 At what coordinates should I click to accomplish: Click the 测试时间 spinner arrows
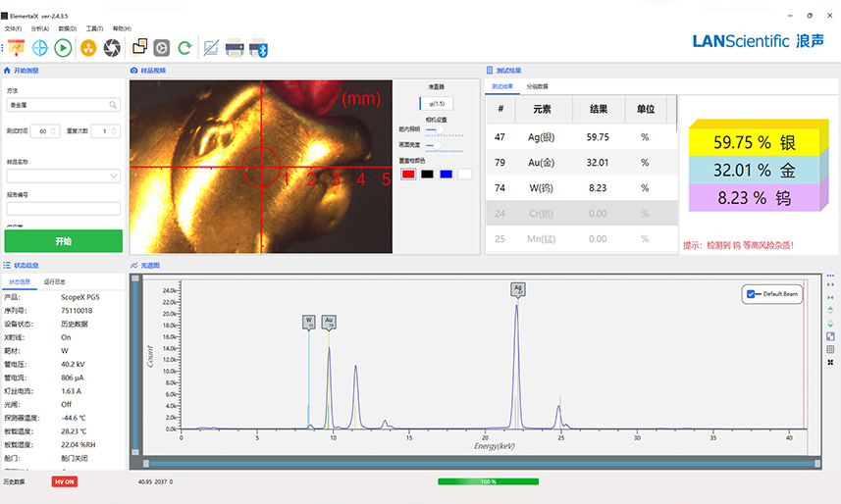pos(54,130)
